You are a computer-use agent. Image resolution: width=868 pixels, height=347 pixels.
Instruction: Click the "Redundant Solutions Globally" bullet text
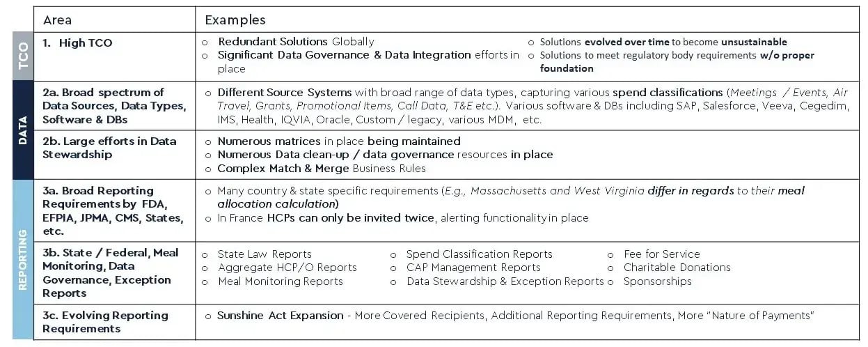[x=296, y=42]
